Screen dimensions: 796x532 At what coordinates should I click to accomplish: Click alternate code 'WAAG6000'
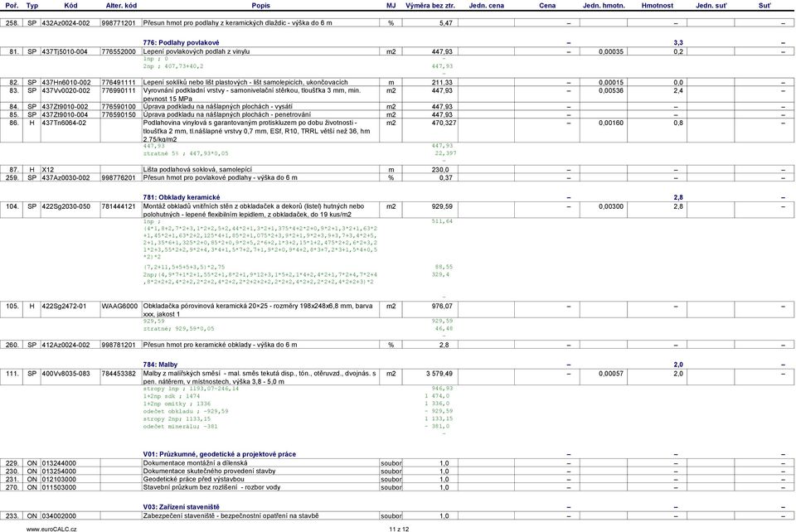pyautogui.click(x=119, y=307)
